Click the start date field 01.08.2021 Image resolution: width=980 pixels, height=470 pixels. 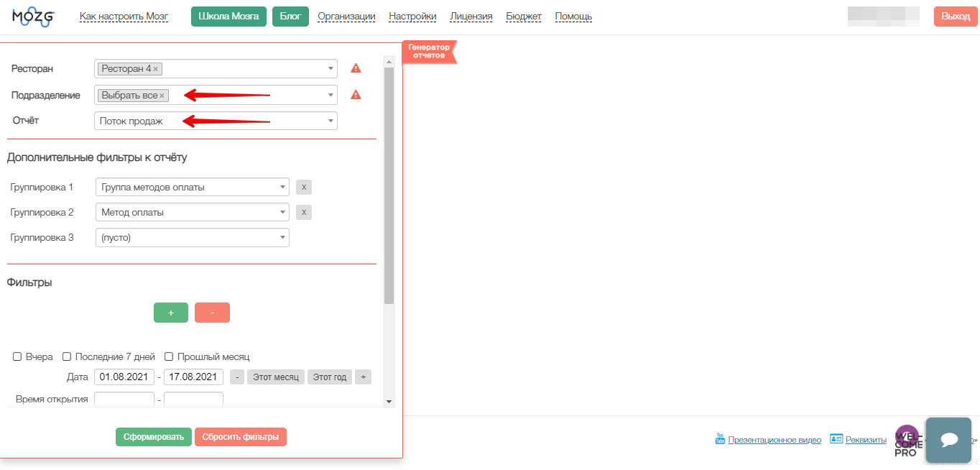[x=124, y=377]
